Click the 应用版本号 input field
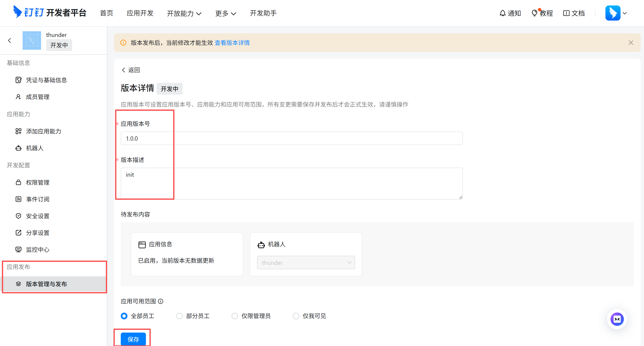This screenshot has height=346, width=644. pyautogui.click(x=292, y=138)
